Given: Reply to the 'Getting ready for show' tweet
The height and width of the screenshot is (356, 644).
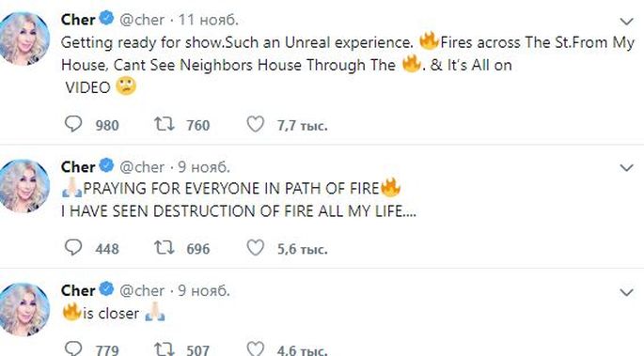Looking at the screenshot, I should 73,124.
